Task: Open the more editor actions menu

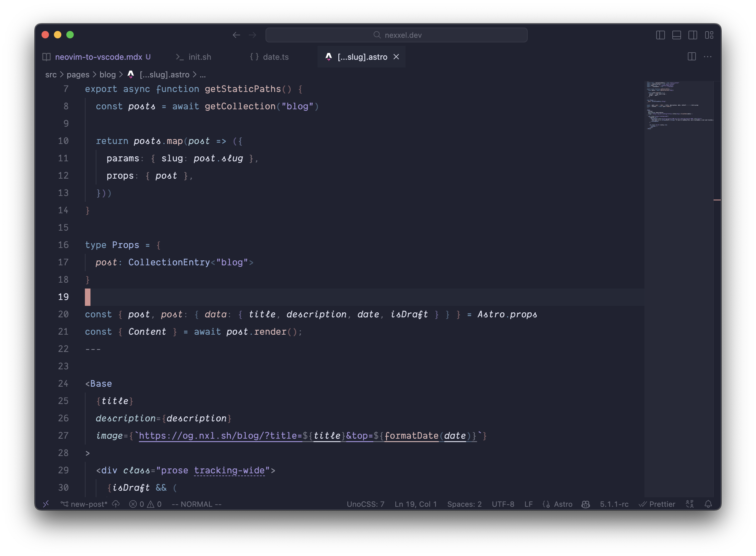Action: coord(707,57)
